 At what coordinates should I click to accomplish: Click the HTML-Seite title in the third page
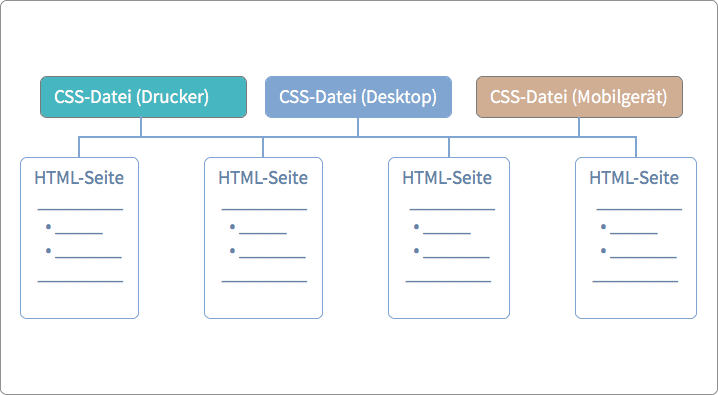(447, 178)
